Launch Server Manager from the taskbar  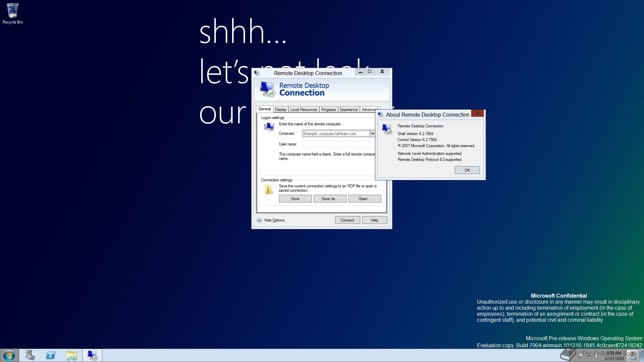coord(30,355)
